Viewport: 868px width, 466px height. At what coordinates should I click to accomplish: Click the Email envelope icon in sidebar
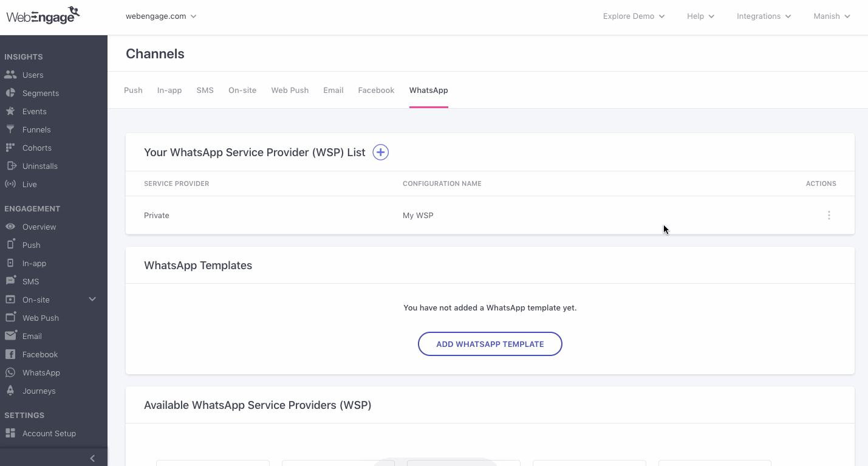pos(10,335)
